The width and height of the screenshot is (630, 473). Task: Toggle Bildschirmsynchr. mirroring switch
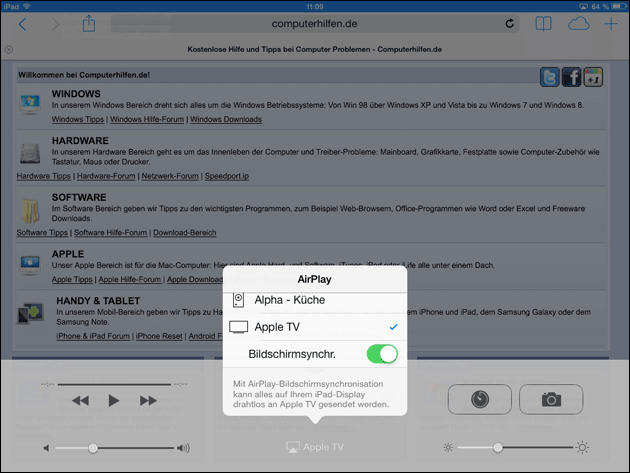click(382, 354)
